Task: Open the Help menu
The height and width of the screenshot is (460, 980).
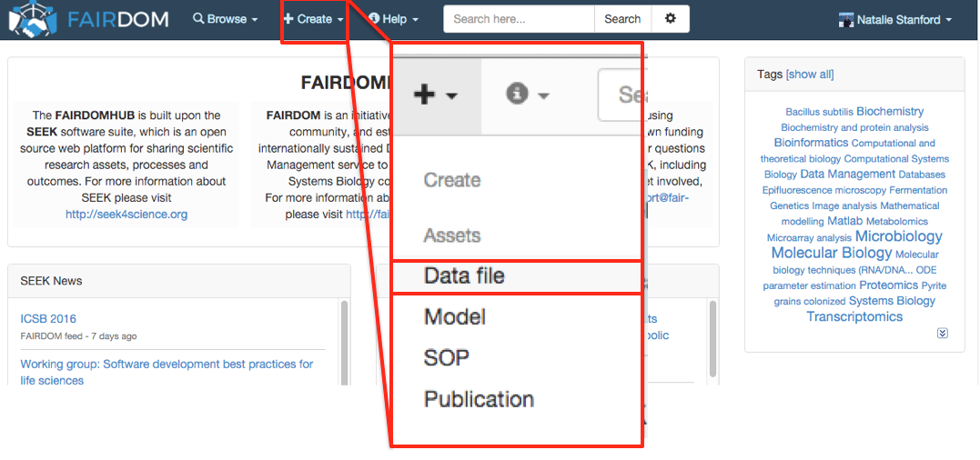Action: click(x=394, y=19)
